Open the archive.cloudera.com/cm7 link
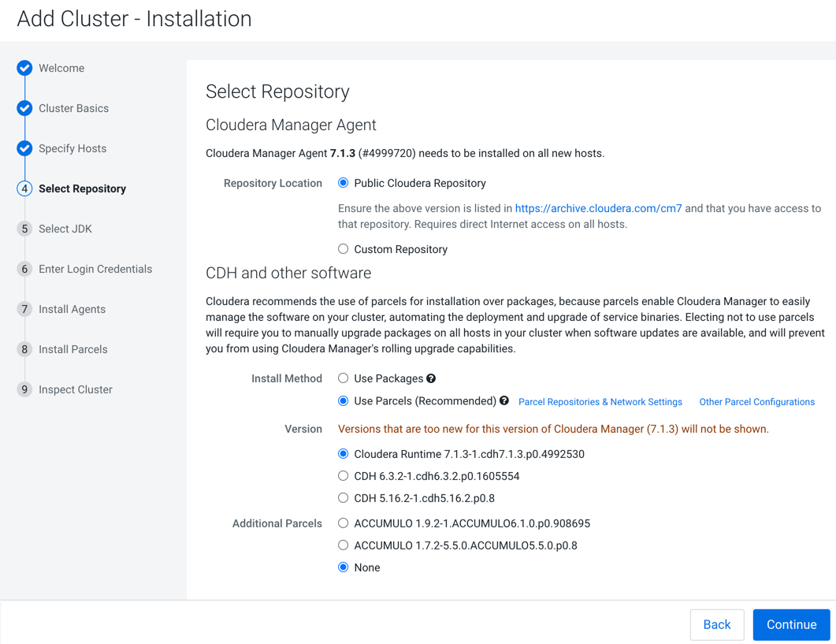 pos(598,209)
